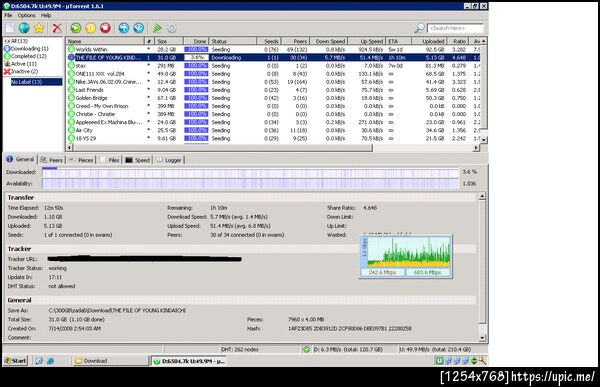Image resolution: width=600 pixels, height=387 pixels.
Task: Switch to the Files tab
Action: (x=109, y=160)
